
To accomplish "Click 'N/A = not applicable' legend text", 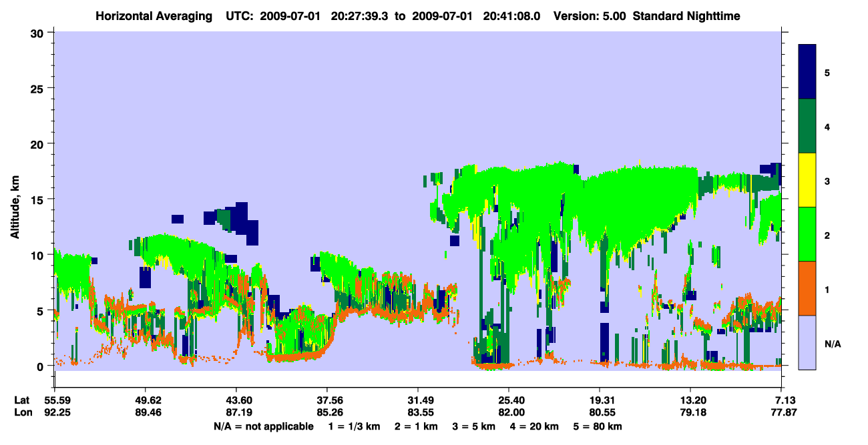I will pos(264,426).
